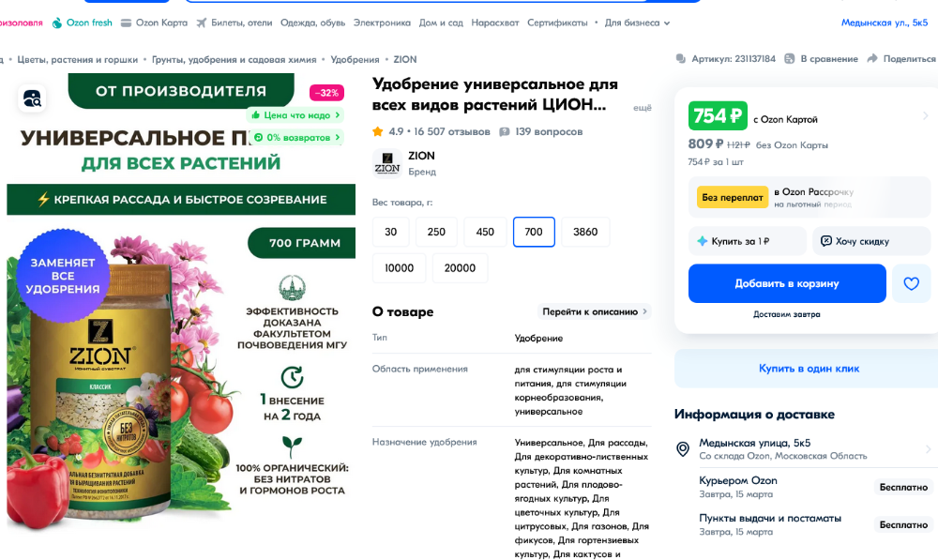
Task: Expand the full product title via ещё
Action: tap(642, 108)
